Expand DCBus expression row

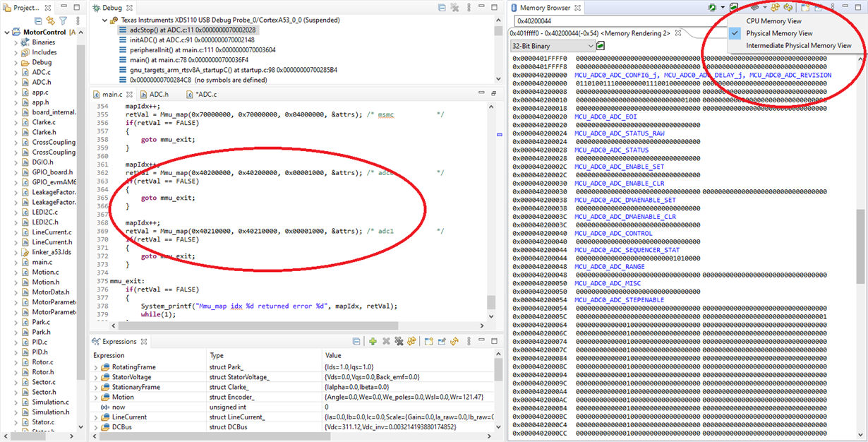pyautogui.click(x=97, y=427)
